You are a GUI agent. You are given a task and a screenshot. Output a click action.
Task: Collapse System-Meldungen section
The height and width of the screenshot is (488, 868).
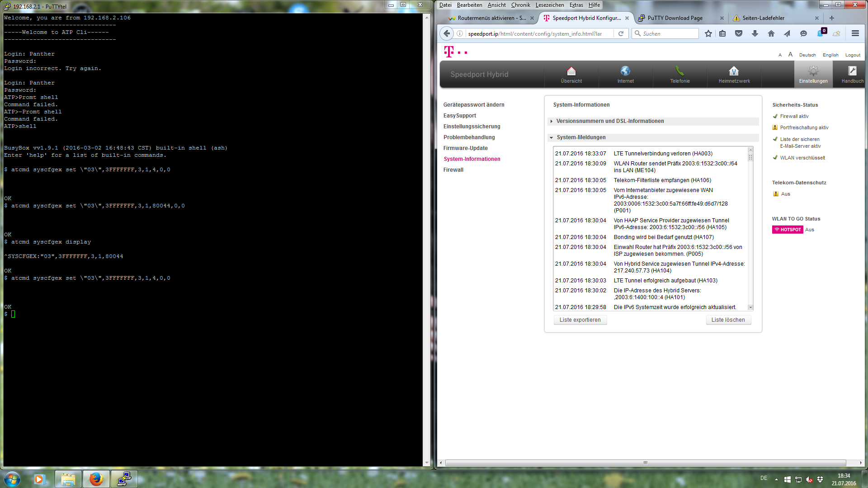click(653, 137)
